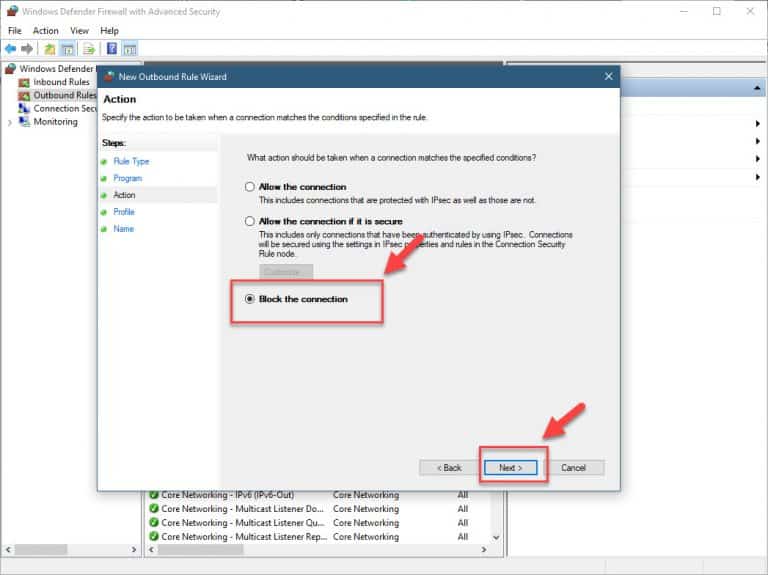
Task: Click the Cancel button in wizard
Action: 573,467
